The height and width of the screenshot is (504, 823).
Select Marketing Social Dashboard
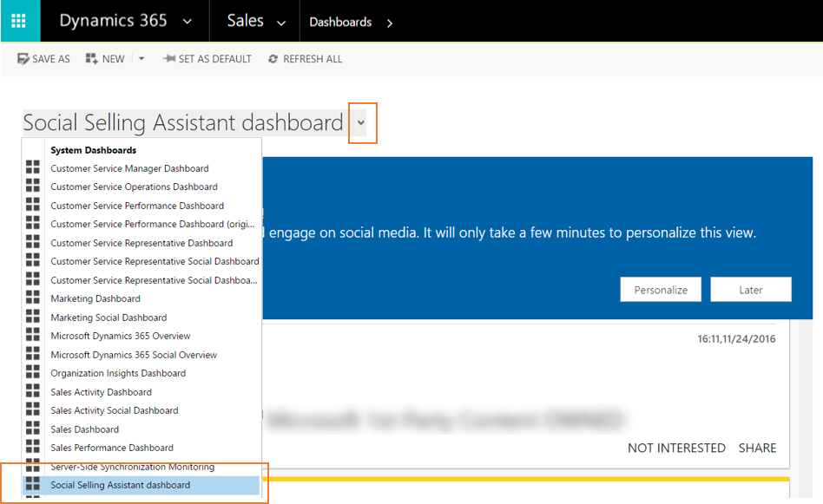click(109, 317)
